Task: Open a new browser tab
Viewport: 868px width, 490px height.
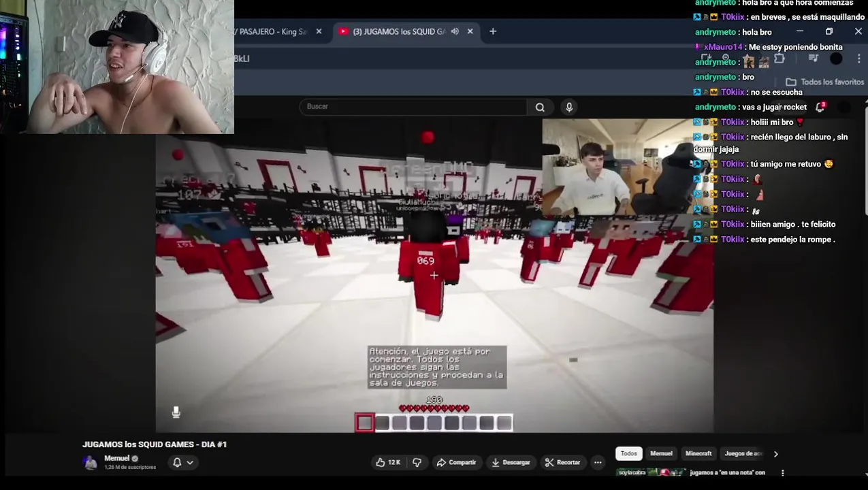Action: 493,31
